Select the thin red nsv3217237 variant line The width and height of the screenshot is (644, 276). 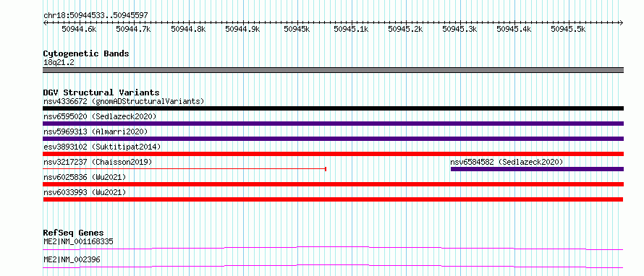tap(185, 168)
